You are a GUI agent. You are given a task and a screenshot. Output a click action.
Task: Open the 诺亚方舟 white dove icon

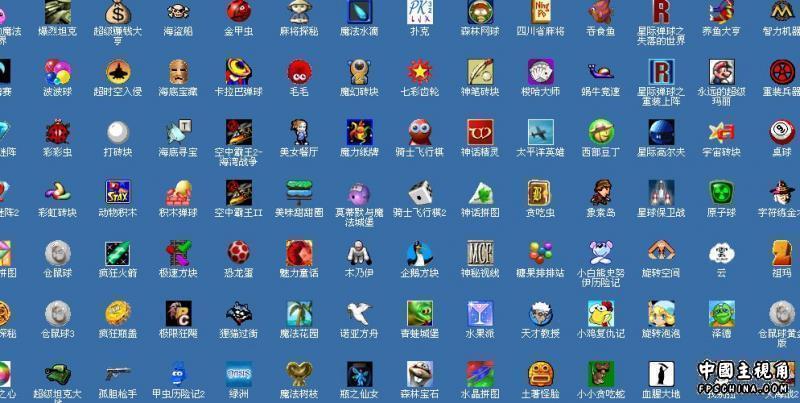click(359, 313)
